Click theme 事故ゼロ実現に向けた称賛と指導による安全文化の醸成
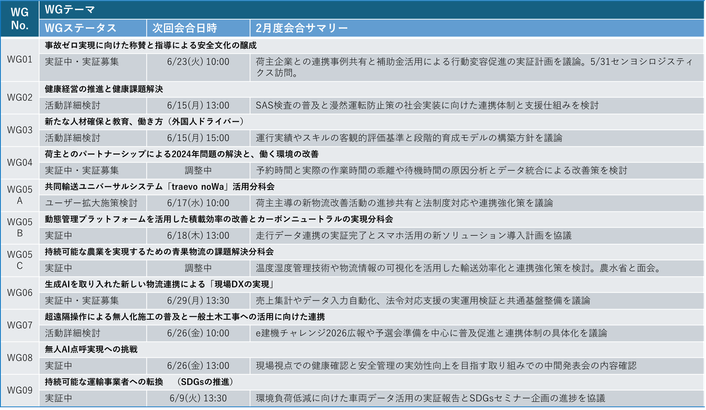Viewport: 706px width, 410px height. tap(150, 45)
